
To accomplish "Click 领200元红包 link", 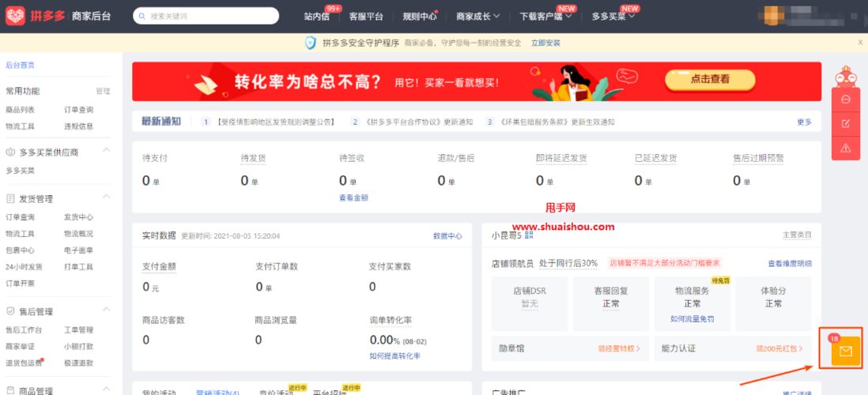I will tap(779, 348).
